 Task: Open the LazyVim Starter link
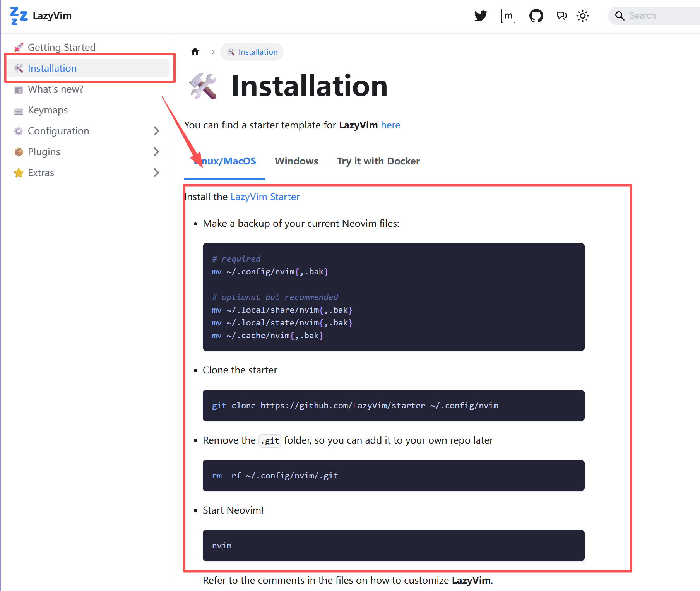pos(265,197)
